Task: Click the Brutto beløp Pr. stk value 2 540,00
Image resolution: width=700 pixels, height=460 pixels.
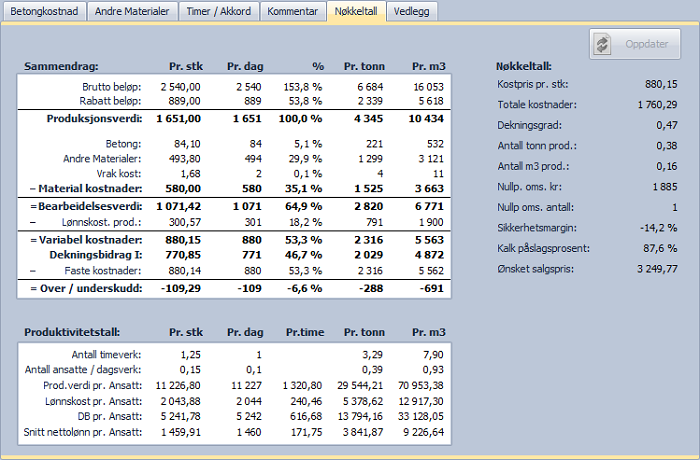Action: coord(180,87)
